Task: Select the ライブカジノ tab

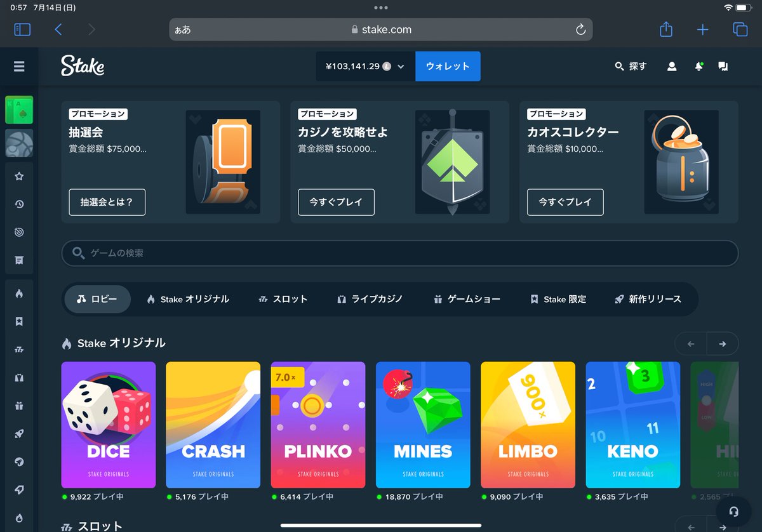Action: [x=370, y=299]
